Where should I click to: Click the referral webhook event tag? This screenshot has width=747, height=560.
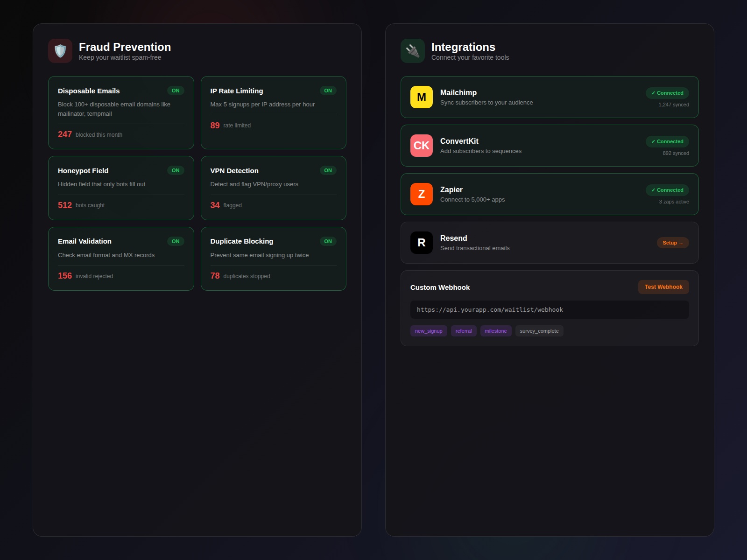coord(463,331)
